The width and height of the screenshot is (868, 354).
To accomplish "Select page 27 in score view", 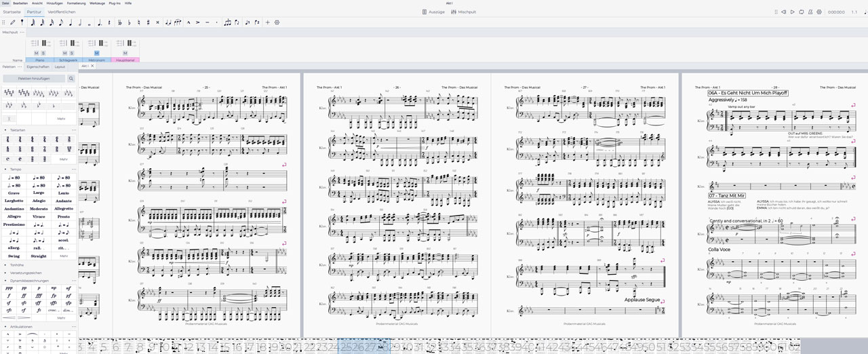I will click(x=585, y=207).
